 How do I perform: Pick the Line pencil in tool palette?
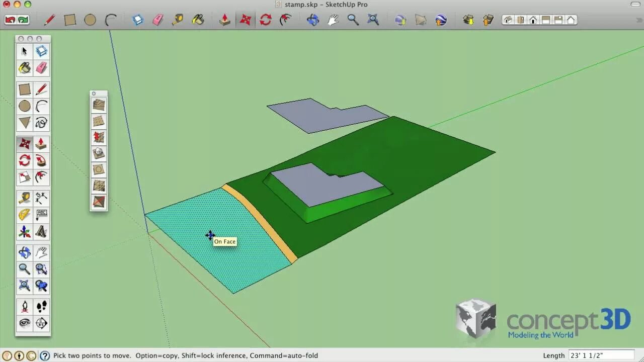(41, 89)
